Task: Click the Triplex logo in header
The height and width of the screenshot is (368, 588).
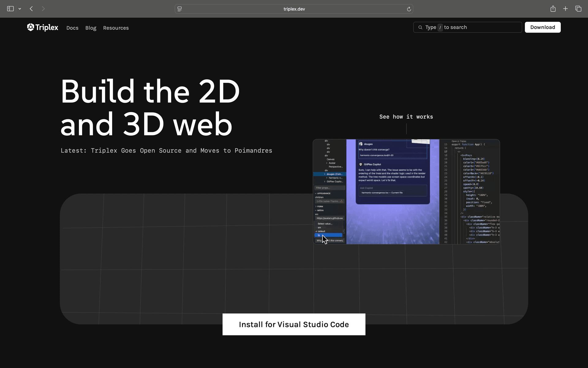Action: point(43,28)
